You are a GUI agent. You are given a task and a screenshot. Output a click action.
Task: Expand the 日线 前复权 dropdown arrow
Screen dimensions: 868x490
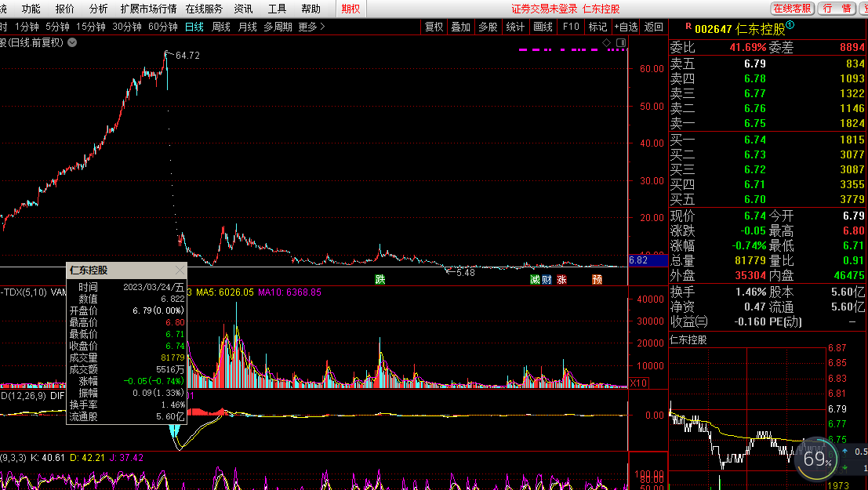pos(72,42)
